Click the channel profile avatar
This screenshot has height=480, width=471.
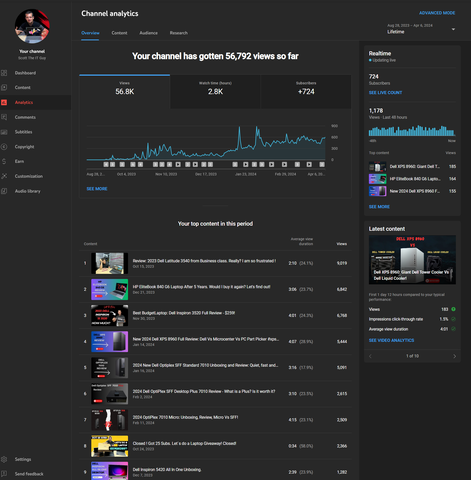coord(32,26)
